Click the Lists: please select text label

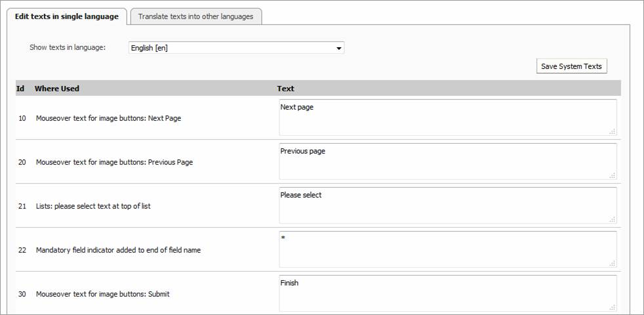pos(93,206)
